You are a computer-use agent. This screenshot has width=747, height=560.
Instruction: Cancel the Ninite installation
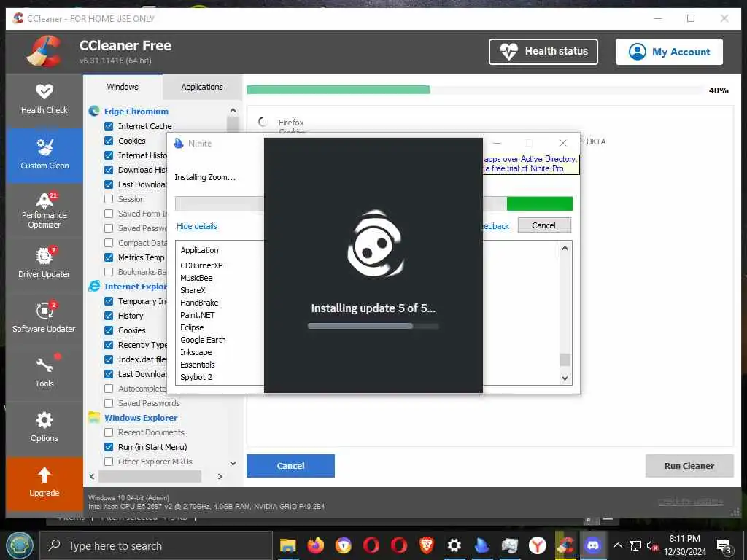pos(543,225)
